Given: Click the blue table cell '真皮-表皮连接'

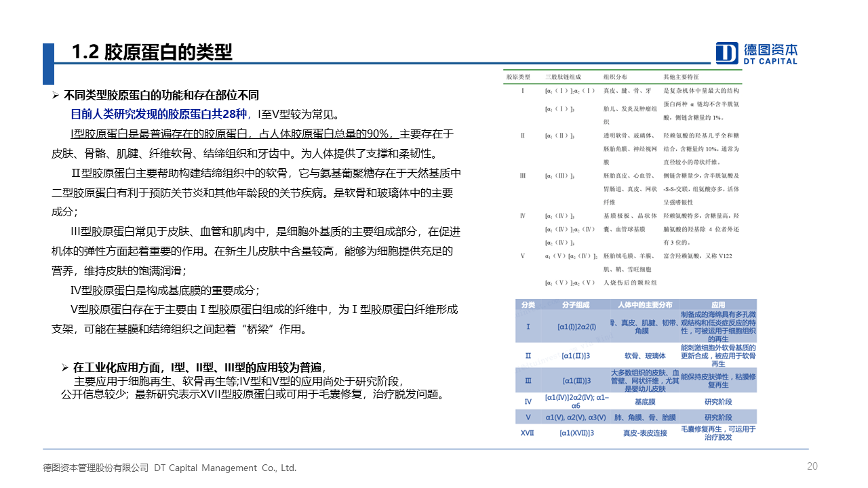Looking at the screenshot, I should tap(645, 432).
